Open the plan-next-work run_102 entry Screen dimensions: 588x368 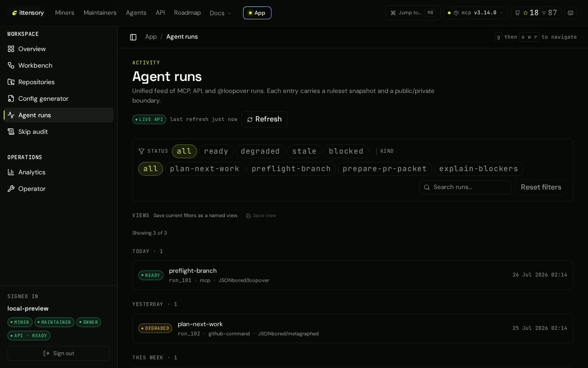tap(353, 328)
